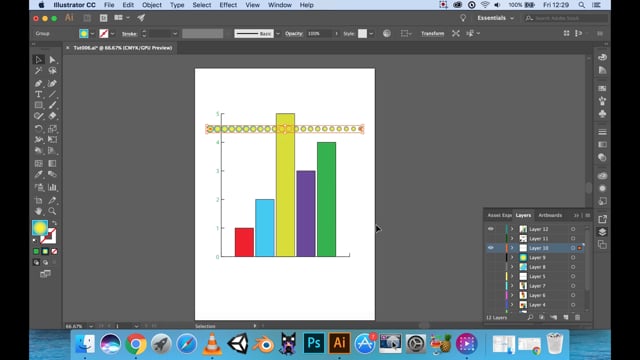Open Chrome from the Dock

[x=136, y=344]
